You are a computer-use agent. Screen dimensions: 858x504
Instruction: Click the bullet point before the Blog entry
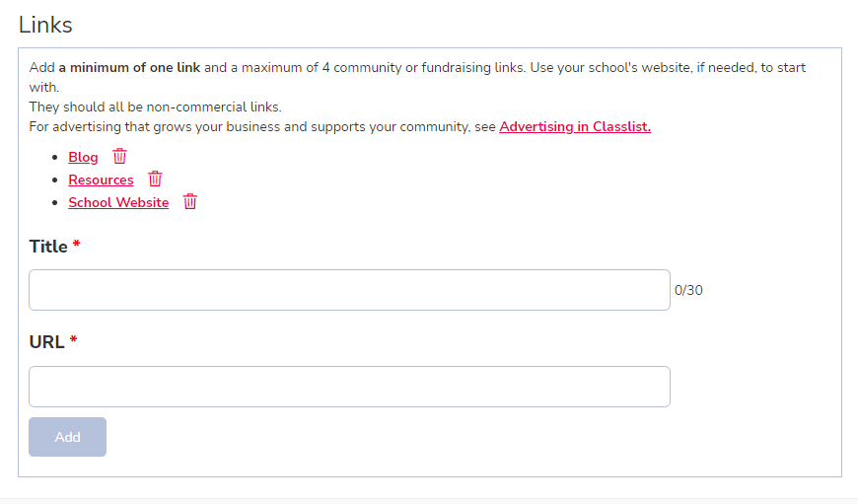(x=54, y=158)
